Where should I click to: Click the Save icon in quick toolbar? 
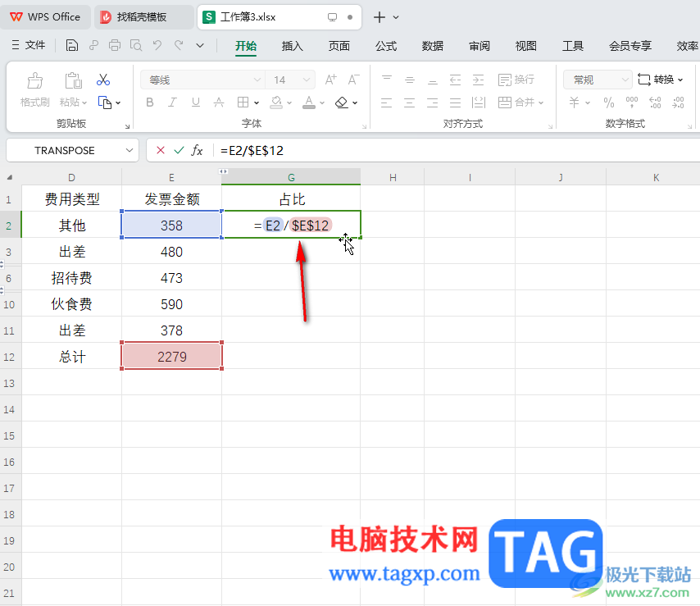[x=72, y=45]
